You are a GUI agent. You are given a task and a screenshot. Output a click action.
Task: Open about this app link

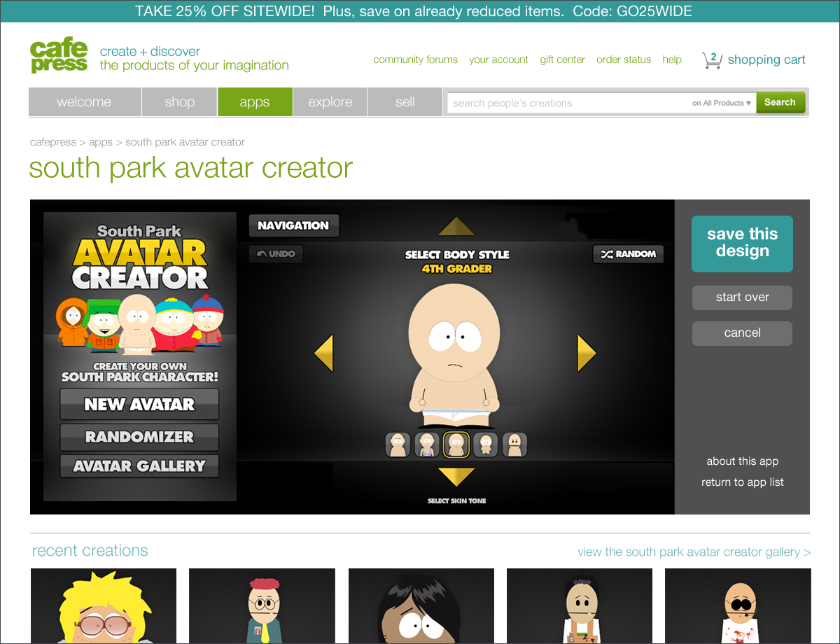[742, 461]
